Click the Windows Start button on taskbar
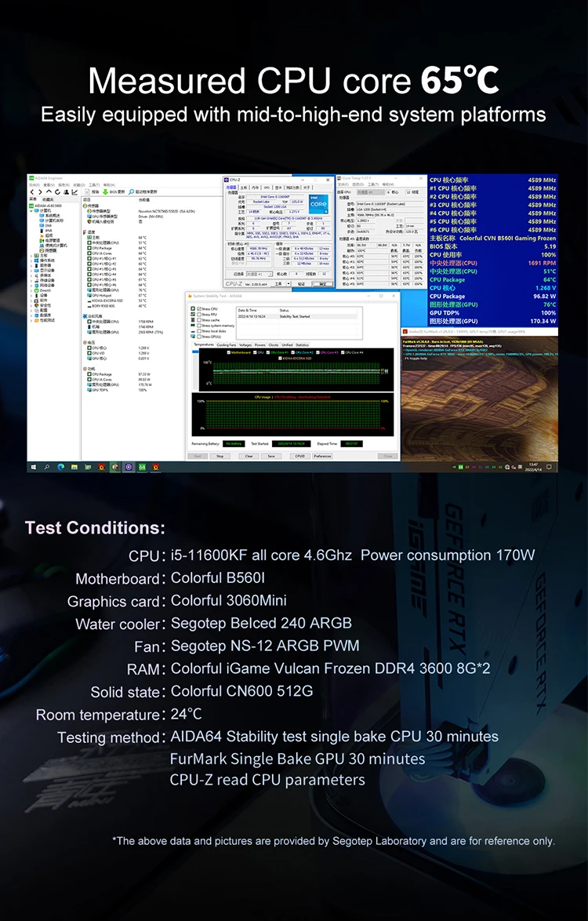588x921 pixels. tap(34, 468)
